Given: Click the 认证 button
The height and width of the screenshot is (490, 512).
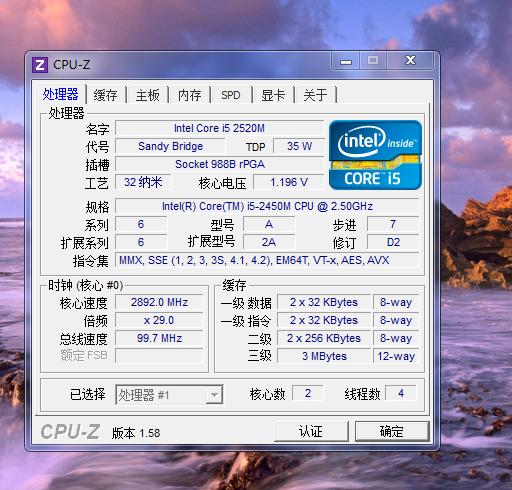Looking at the screenshot, I should [311, 431].
